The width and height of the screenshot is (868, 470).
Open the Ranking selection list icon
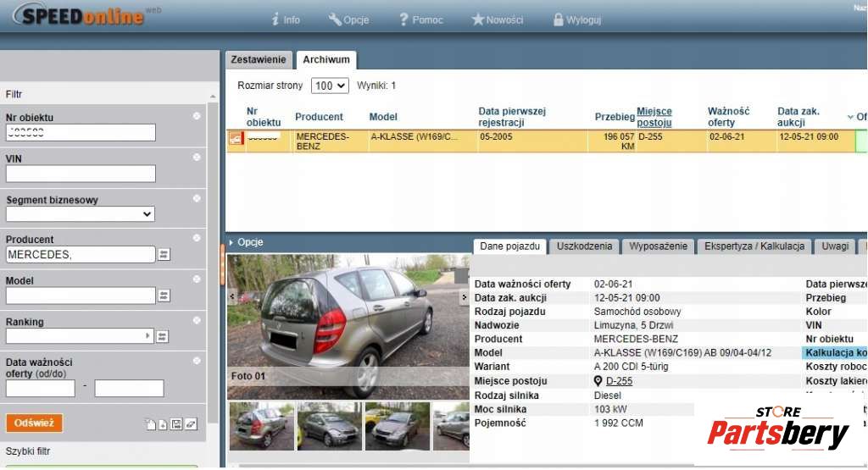162,336
